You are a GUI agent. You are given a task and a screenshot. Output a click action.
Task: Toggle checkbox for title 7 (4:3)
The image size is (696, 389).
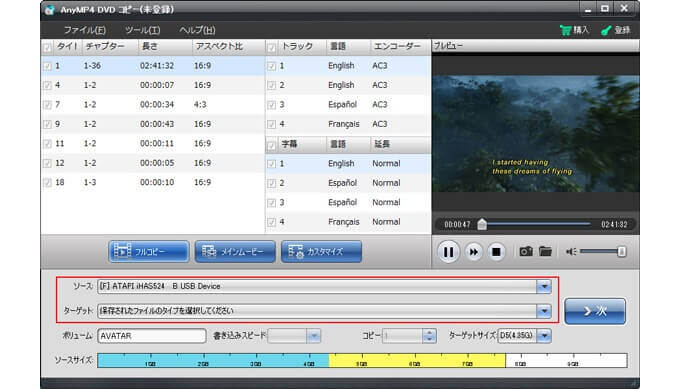coord(47,105)
